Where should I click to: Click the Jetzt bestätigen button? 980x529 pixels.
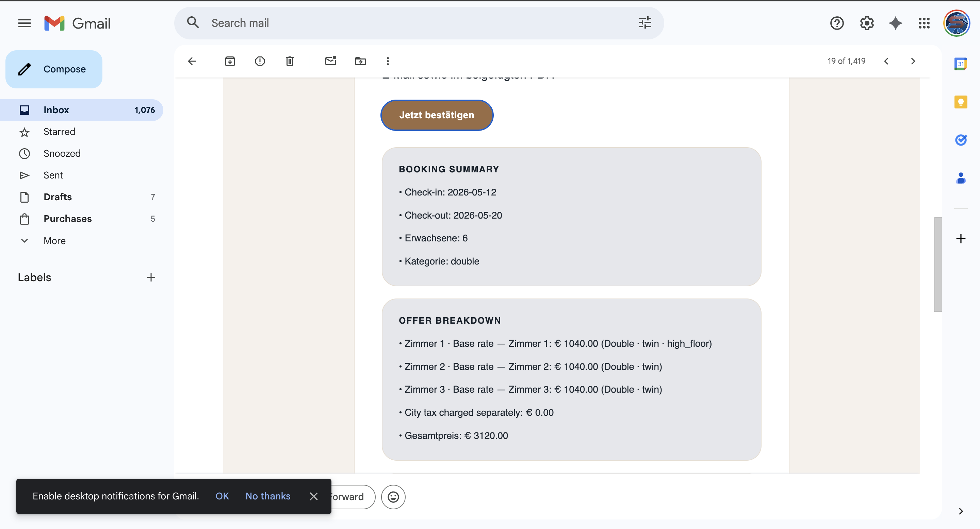[437, 115]
